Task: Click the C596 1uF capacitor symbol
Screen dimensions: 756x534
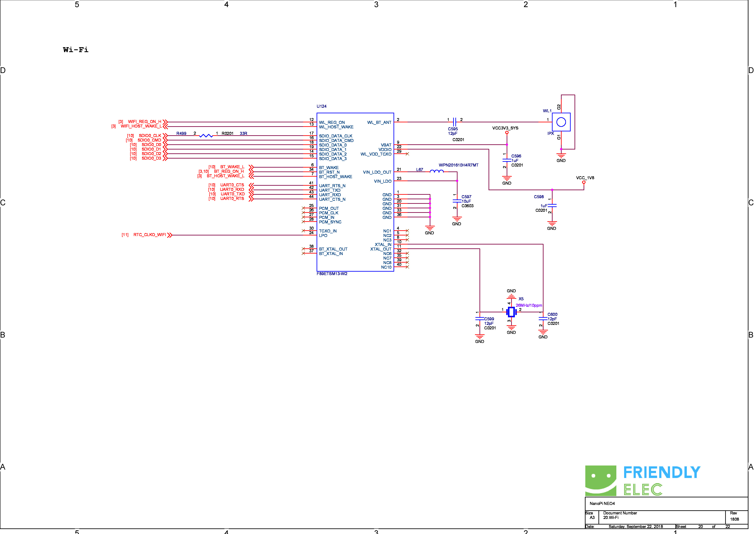Action: tap(507, 160)
